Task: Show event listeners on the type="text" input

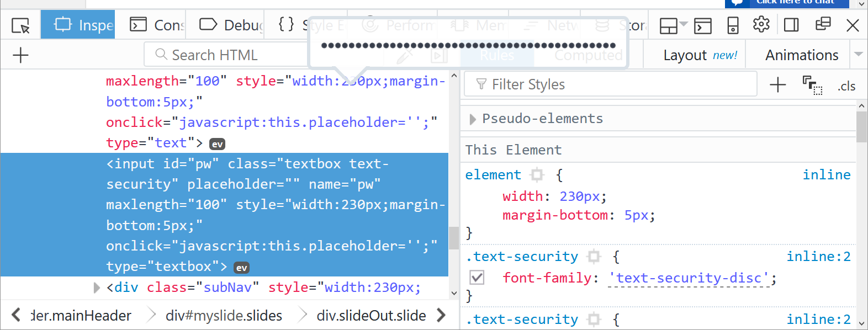Action: click(218, 144)
